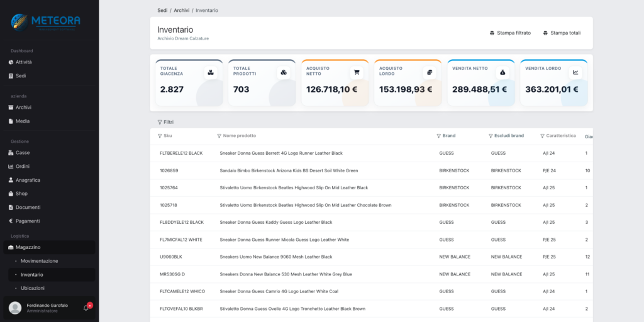Screen dimensions: 644x322
Task: Click the coins icon in Acquisto Lordo card
Action: click(430, 72)
